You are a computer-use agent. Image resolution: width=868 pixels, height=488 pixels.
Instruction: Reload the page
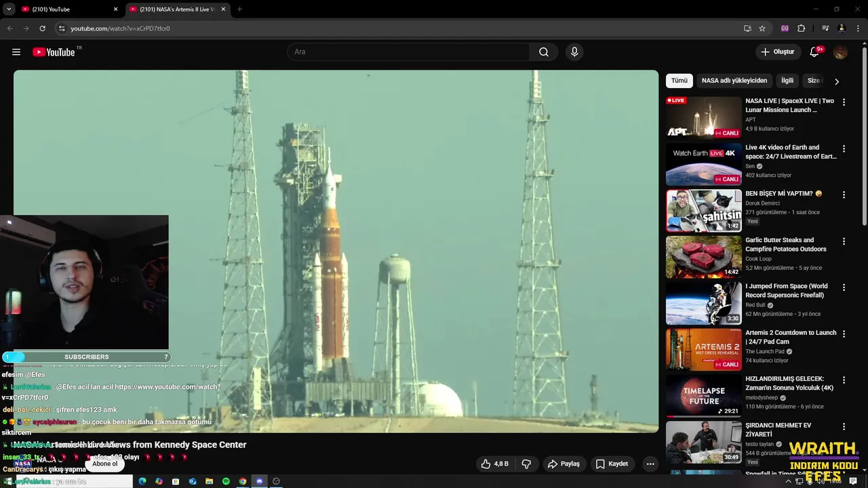[x=42, y=28]
